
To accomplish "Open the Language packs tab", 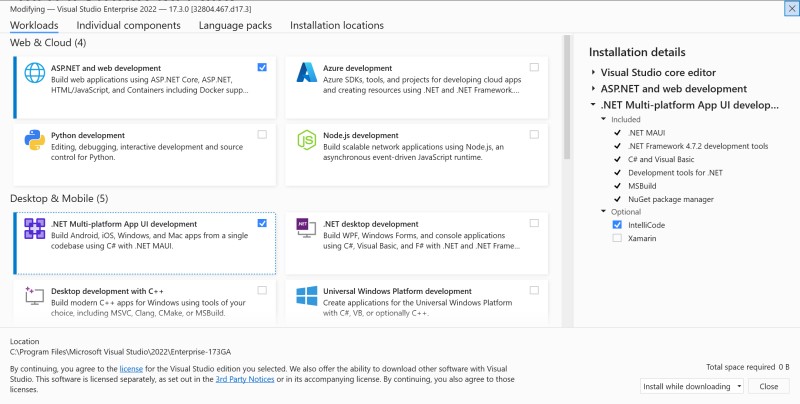I will pos(235,26).
